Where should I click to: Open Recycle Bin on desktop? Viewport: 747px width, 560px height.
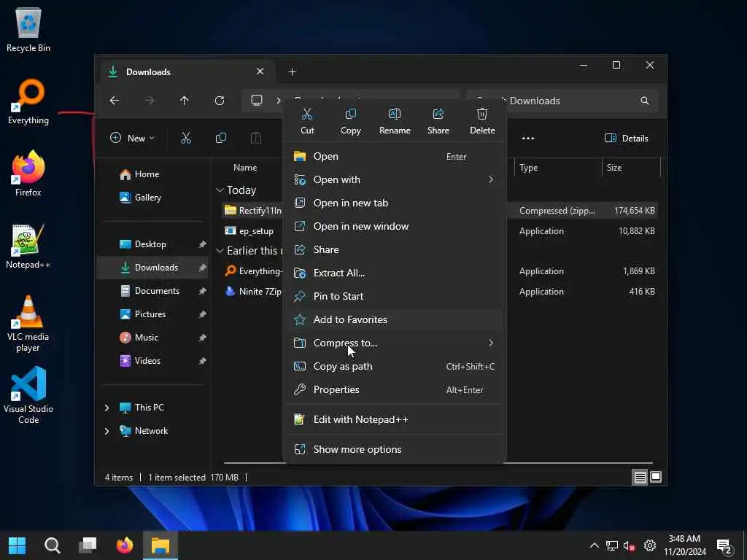point(28,30)
